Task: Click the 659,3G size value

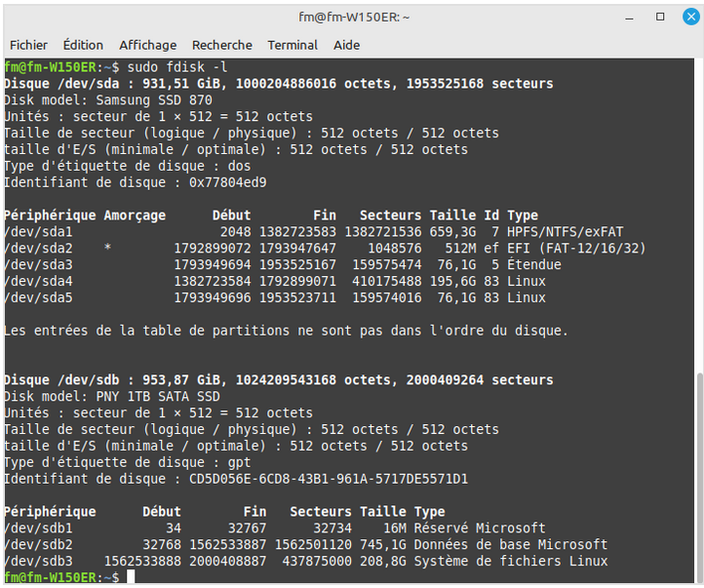Action: [452, 232]
